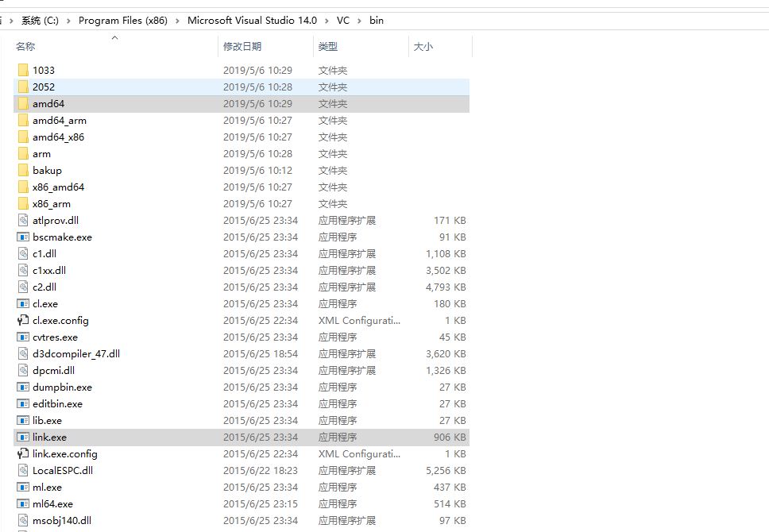
Task: Click the 3,502 KB size of c1xx.dll
Action: 446,270
